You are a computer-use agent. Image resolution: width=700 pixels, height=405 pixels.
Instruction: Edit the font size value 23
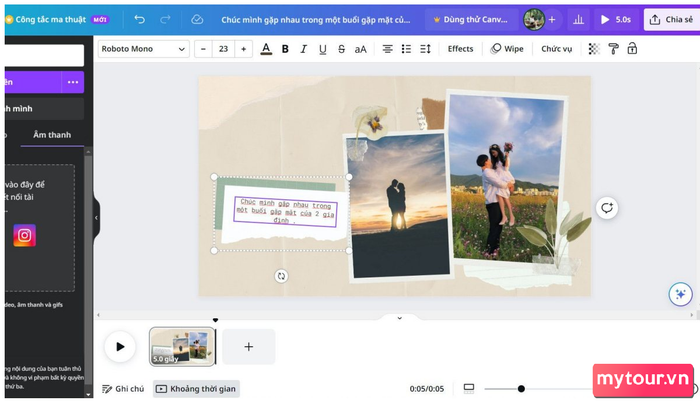pyautogui.click(x=224, y=49)
